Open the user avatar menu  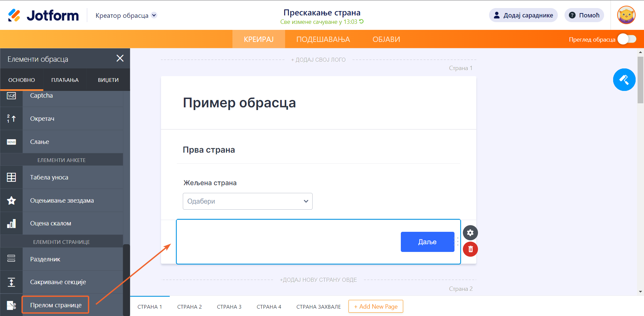point(626,15)
